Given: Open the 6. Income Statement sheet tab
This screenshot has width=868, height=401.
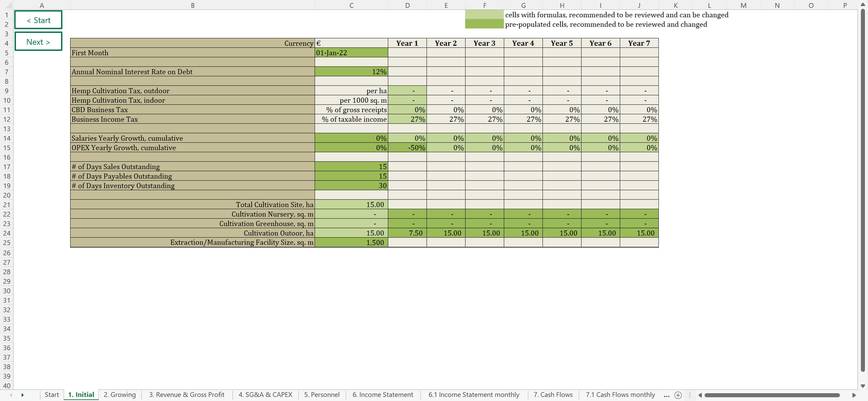Looking at the screenshot, I should point(382,395).
